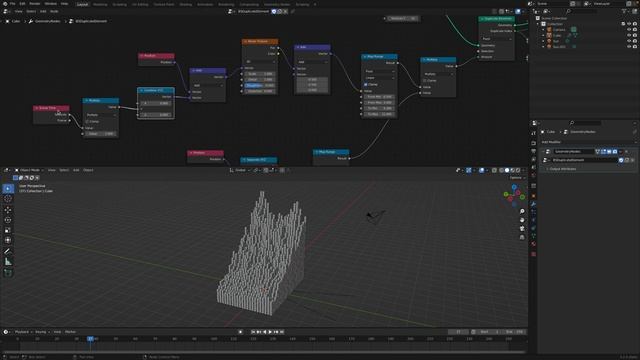Image resolution: width=640 pixels, height=360 pixels.
Task: Click the Cube object icon in breadcrumb
Action: tap(7, 21)
